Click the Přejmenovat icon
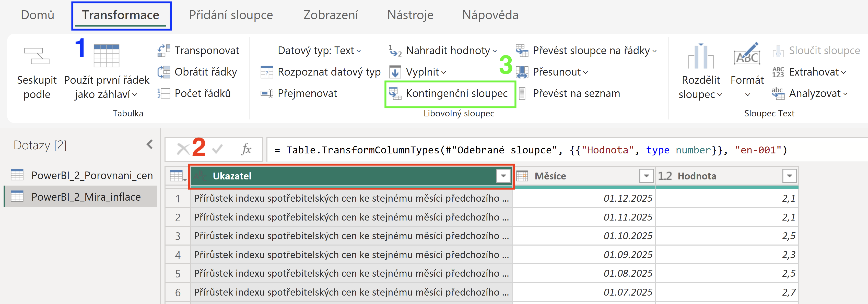The image size is (868, 304). pyautogui.click(x=267, y=93)
